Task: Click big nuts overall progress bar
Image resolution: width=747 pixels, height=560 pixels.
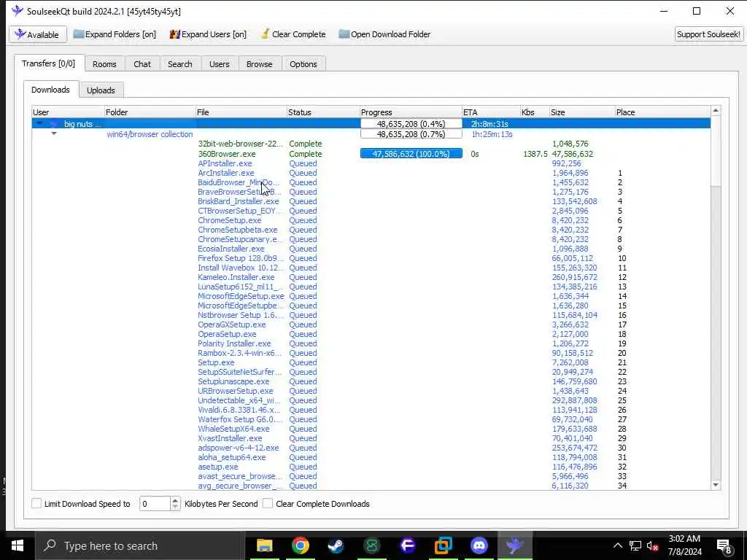Action: point(411,124)
